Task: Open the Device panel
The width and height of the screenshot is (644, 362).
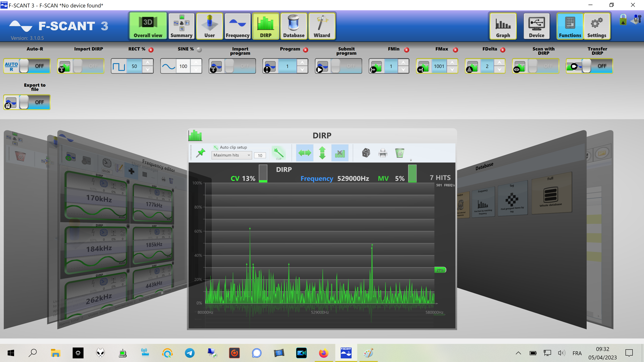Action: tap(537, 26)
